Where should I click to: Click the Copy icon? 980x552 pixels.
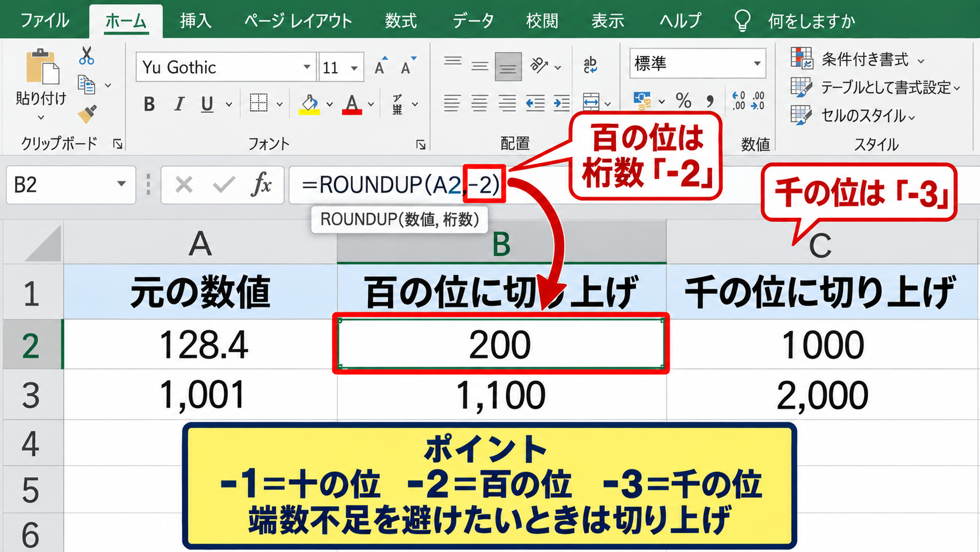coord(87,85)
